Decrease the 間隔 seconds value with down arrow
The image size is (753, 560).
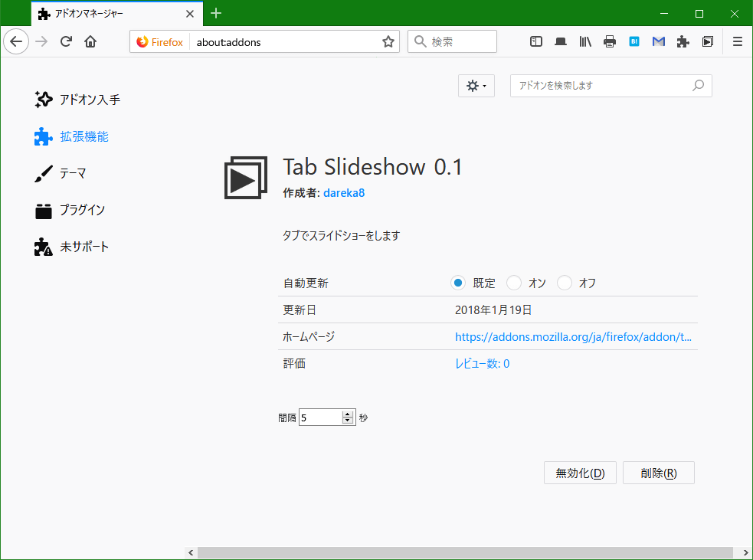tap(348, 421)
